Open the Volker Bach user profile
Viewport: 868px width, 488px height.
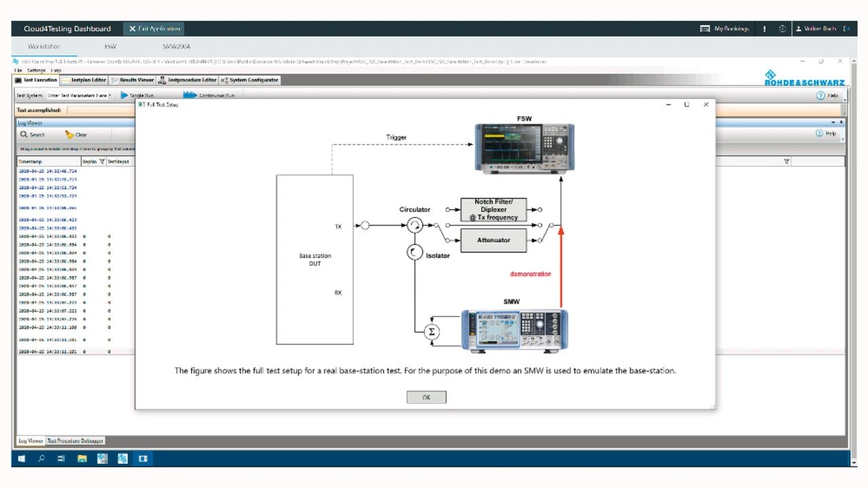point(816,28)
